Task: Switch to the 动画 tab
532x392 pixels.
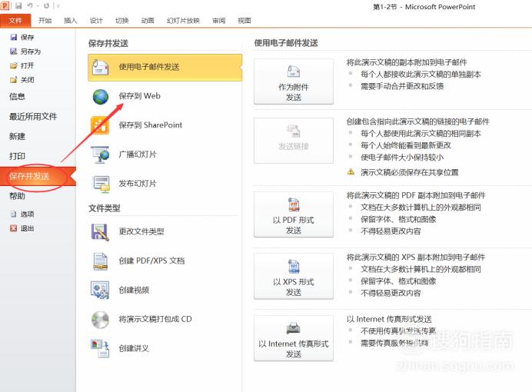Action: coord(148,21)
